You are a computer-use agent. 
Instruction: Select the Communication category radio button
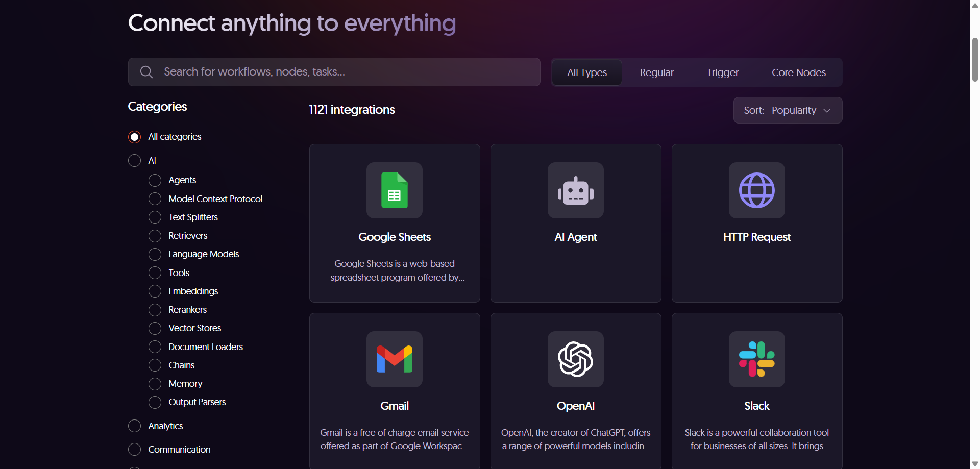[x=134, y=450]
